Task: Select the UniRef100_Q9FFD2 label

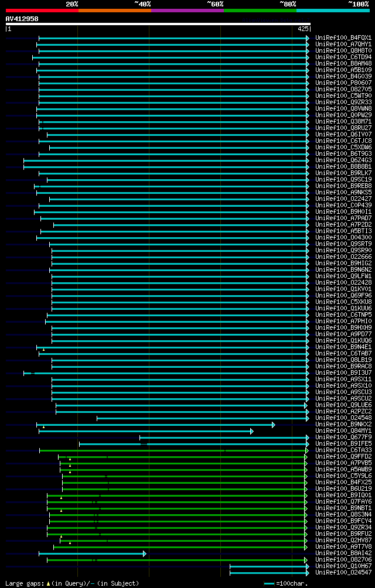Action: (x=343, y=457)
